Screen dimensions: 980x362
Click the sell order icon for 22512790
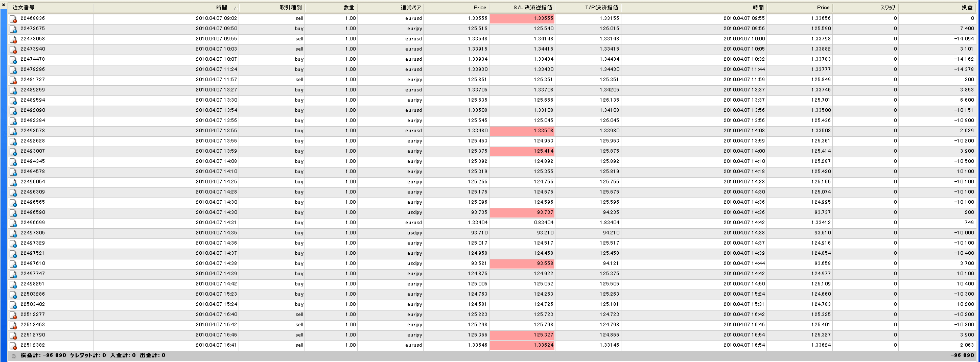coord(13,335)
